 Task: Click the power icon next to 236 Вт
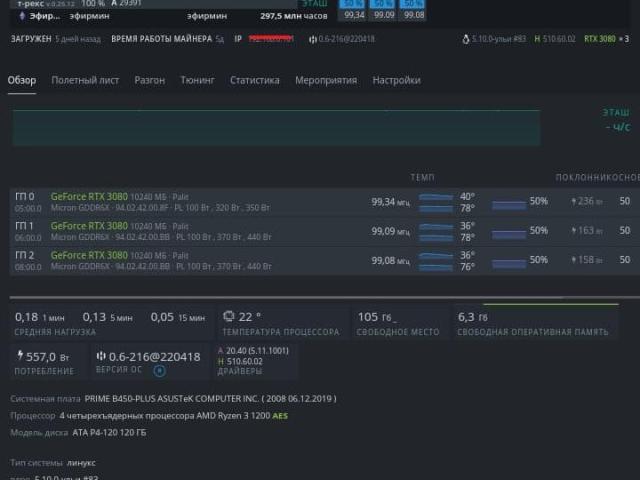(573, 201)
